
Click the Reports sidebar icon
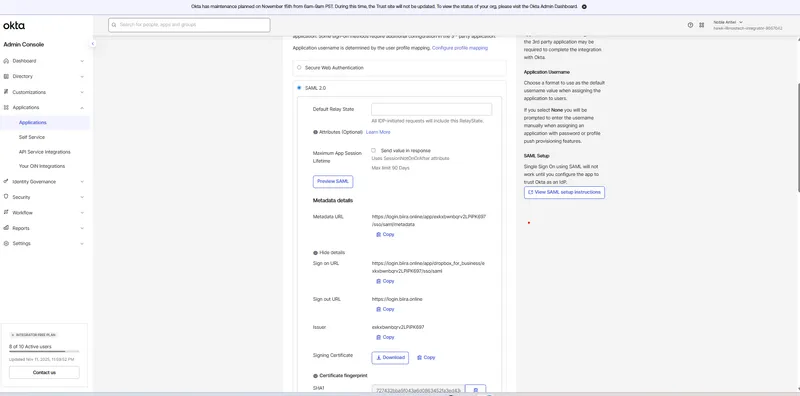pyautogui.click(x=6, y=228)
